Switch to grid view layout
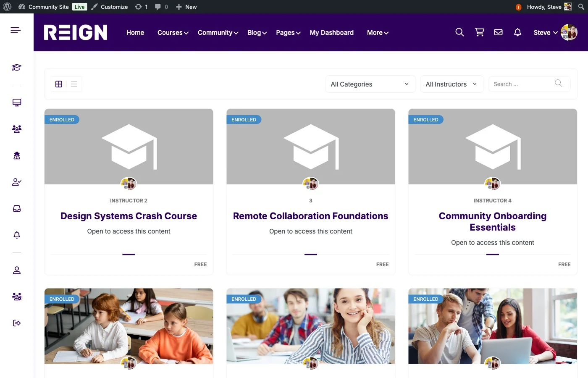The width and height of the screenshot is (588, 378). (x=59, y=84)
